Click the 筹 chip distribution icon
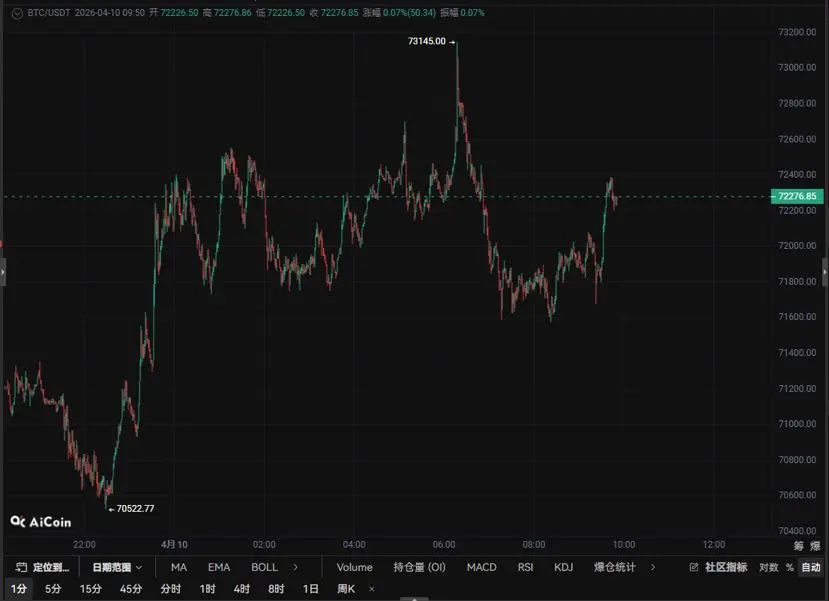Viewport: 829px width, 601px height. pyautogui.click(x=798, y=545)
